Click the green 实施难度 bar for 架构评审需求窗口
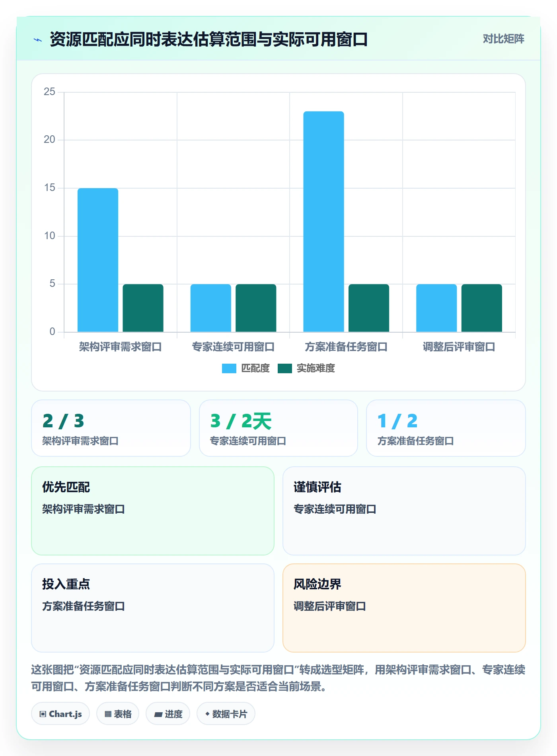 [x=143, y=308]
